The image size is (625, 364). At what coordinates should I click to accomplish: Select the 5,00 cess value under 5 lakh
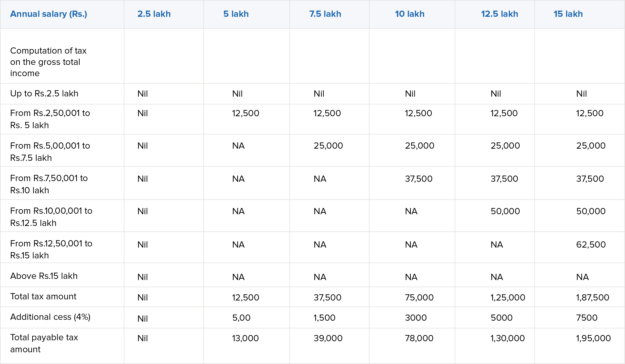(241, 318)
